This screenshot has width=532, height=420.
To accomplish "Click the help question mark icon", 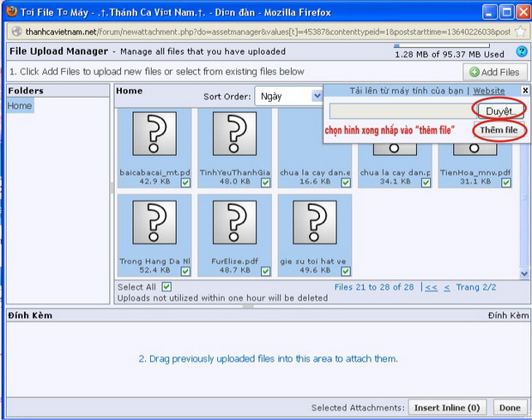I will coord(521,51).
